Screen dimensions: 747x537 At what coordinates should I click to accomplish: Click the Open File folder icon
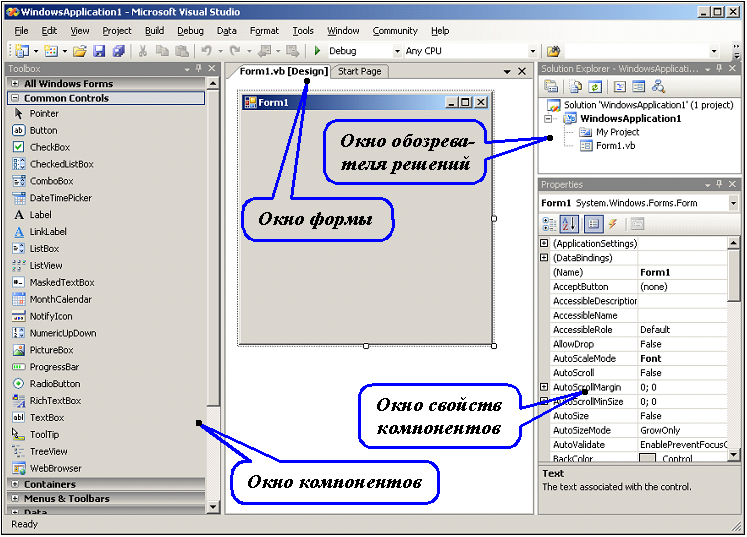(x=80, y=51)
